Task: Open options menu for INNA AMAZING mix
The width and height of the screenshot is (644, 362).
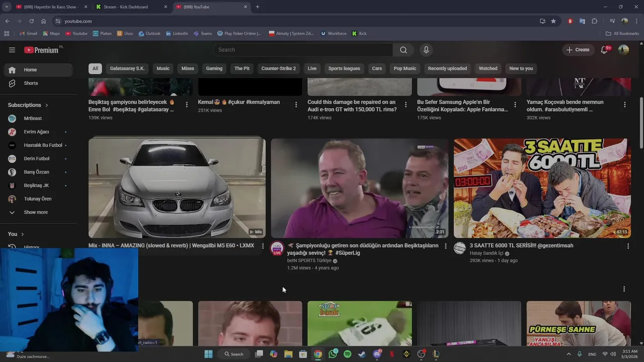Action: click(263, 246)
